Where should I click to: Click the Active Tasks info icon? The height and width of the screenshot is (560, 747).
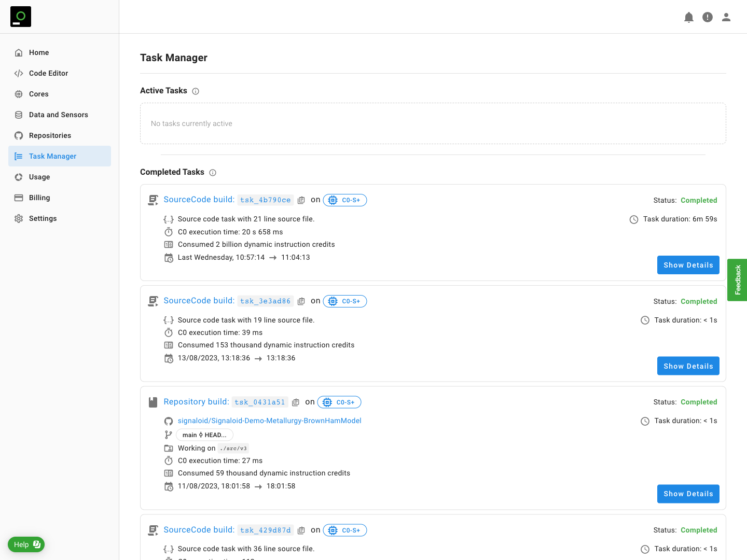196,91
